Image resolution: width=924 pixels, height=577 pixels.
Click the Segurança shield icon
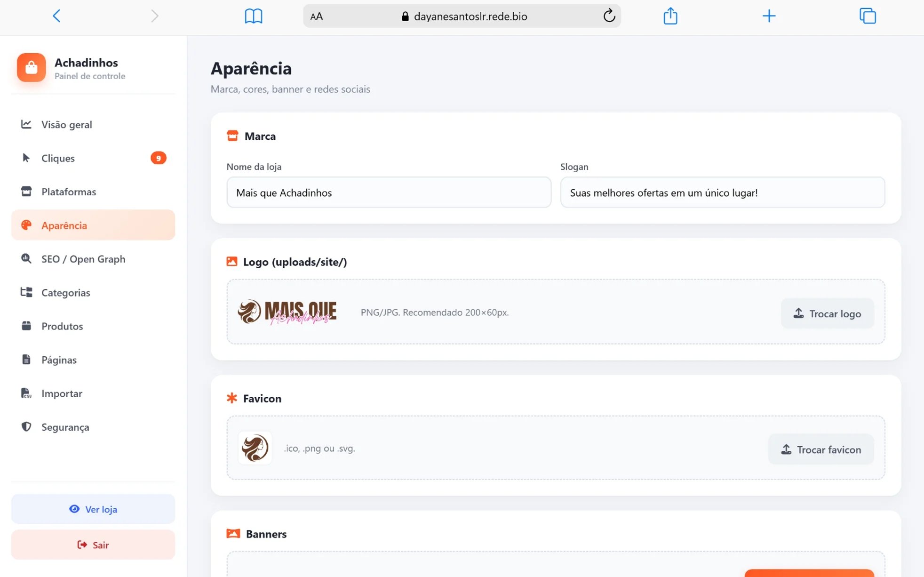pos(26,426)
